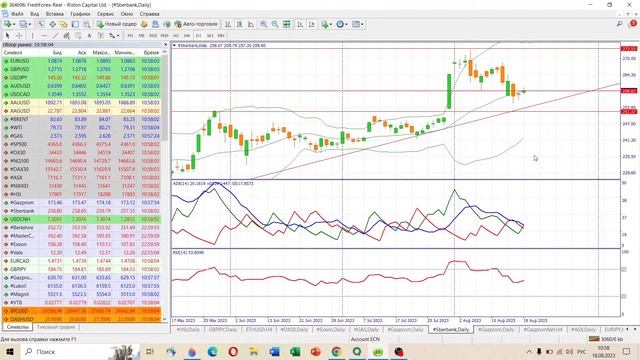This screenshot has width=640, height=360.
Task: Draw a vertical line tool
Action: (x=33, y=36)
